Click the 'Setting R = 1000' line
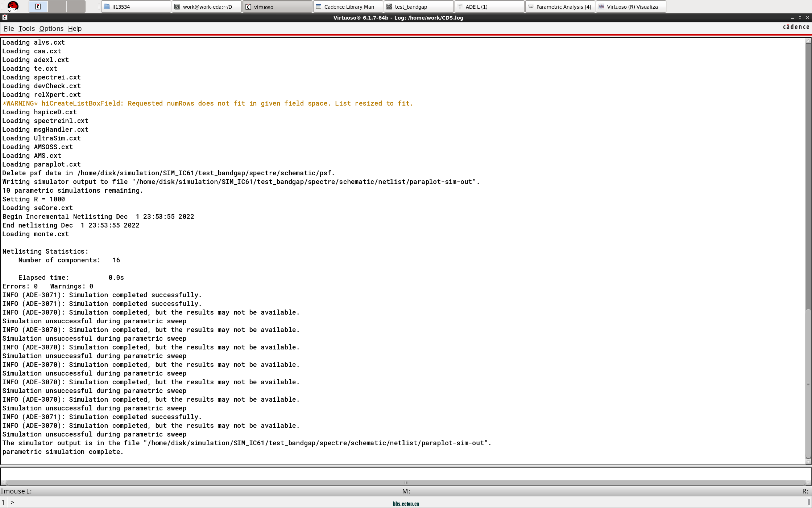812x508 pixels. point(33,199)
